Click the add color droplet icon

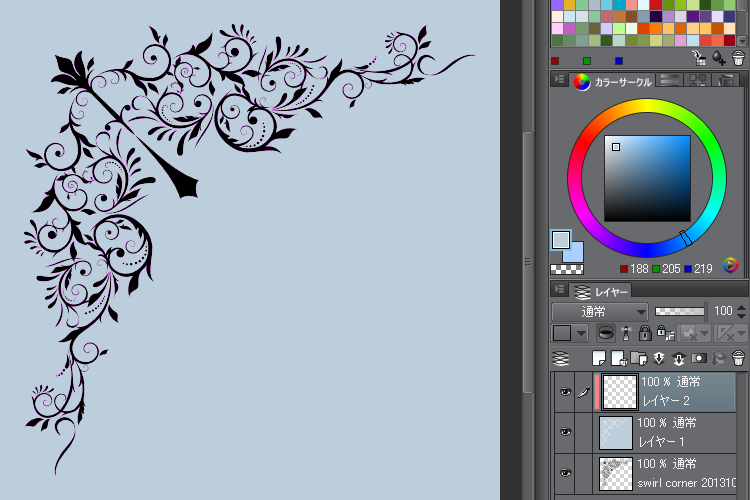(x=719, y=58)
